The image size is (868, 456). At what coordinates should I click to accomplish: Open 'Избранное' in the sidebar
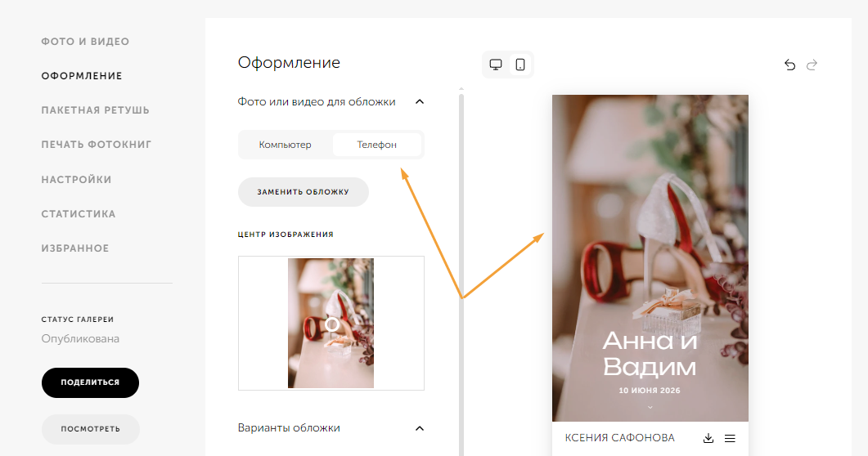pyautogui.click(x=75, y=248)
